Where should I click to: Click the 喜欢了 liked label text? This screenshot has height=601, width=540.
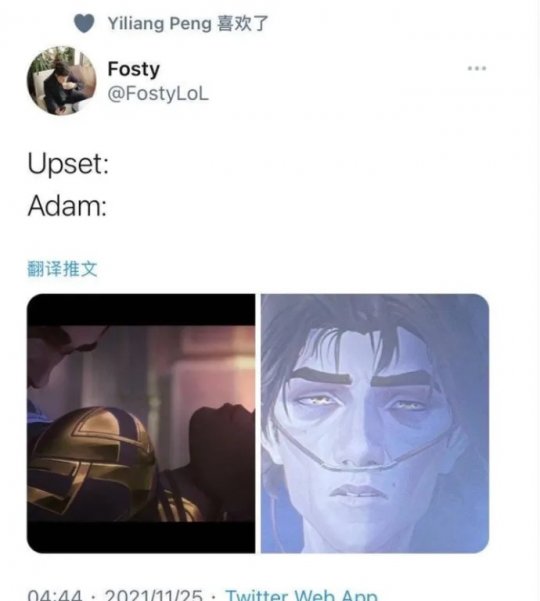pyautogui.click(x=242, y=23)
